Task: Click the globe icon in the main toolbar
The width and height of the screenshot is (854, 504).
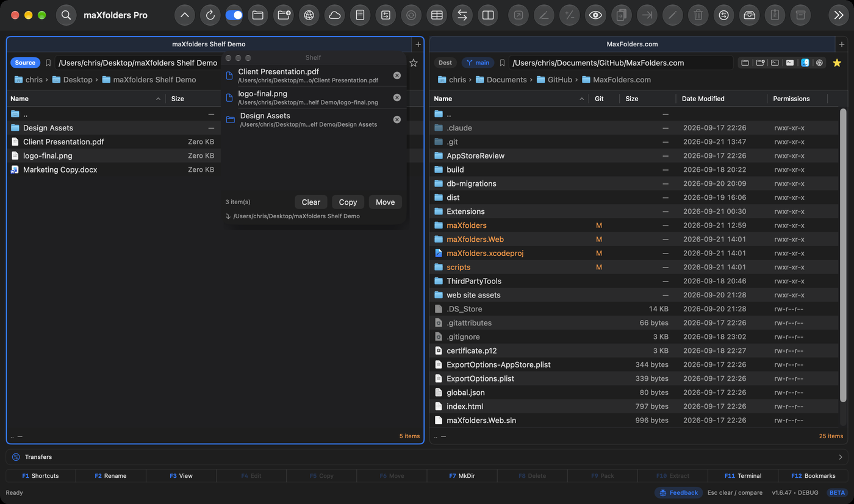Action: click(x=309, y=15)
